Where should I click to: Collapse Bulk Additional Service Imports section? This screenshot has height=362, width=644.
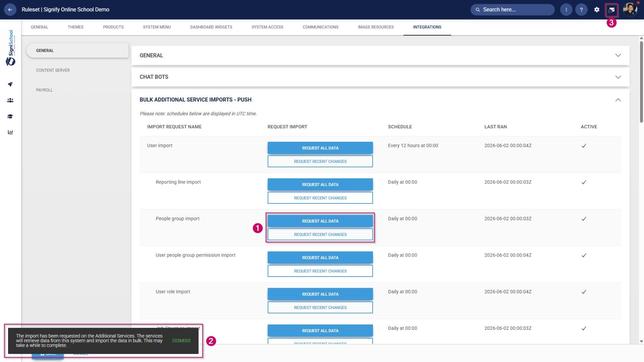(x=618, y=100)
